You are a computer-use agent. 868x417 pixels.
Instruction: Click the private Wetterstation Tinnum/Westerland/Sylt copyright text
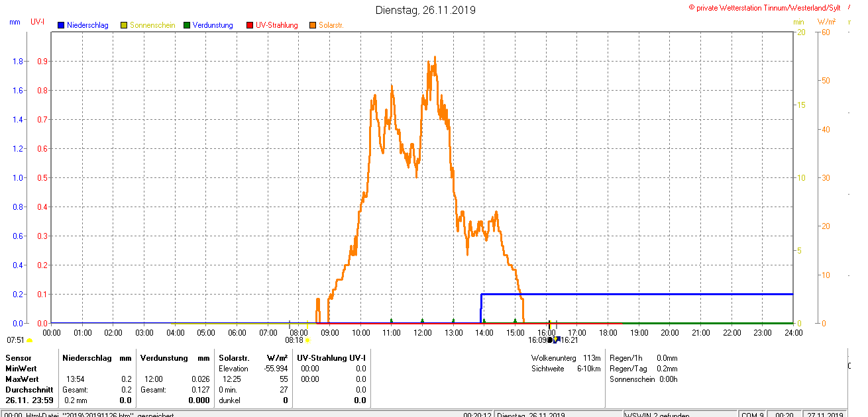point(765,7)
